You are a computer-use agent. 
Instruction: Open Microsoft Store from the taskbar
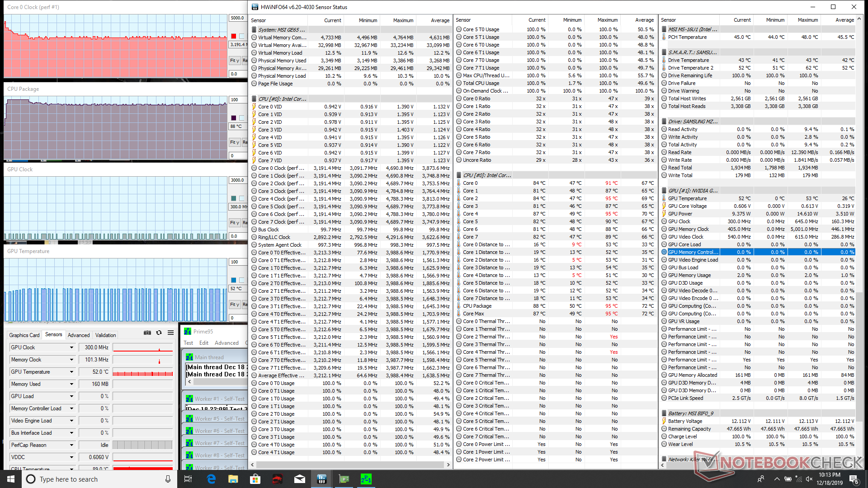[x=255, y=479]
